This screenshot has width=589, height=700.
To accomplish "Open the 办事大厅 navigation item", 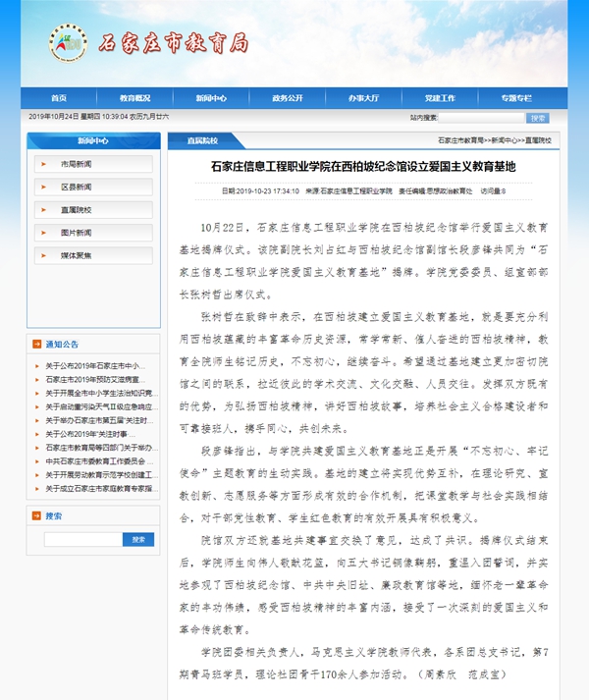I will [363, 98].
